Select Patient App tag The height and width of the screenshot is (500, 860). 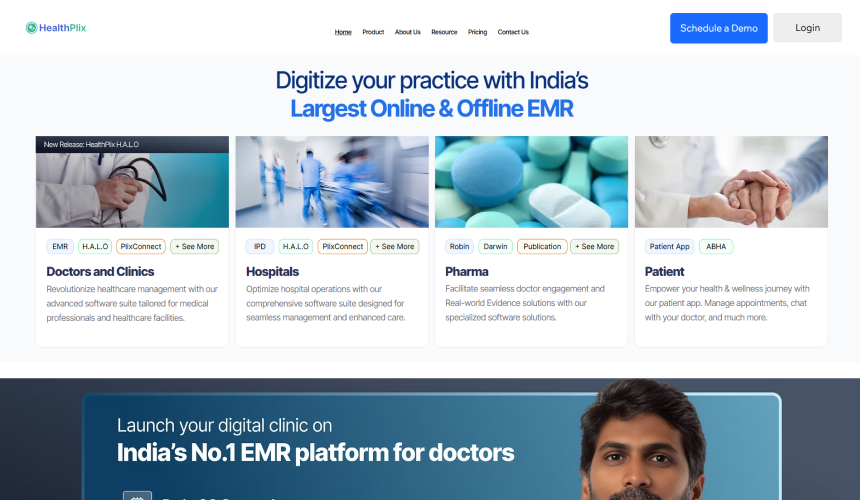pos(669,247)
